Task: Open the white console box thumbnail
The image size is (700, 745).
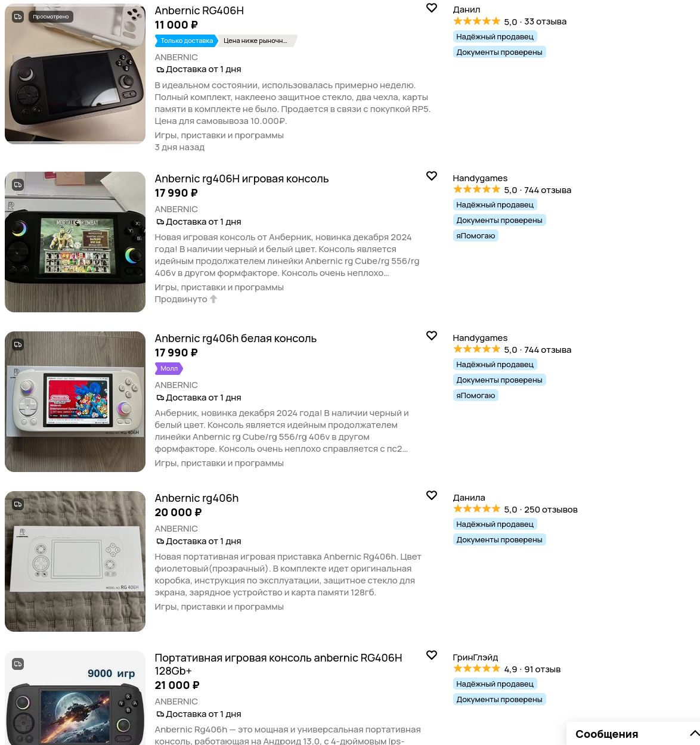Action: point(75,561)
